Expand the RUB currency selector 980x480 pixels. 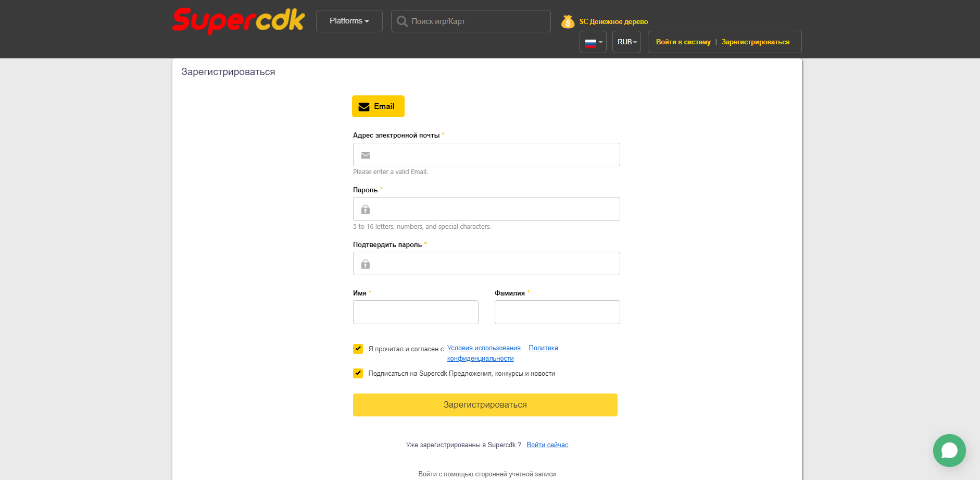click(x=626, y=42)
